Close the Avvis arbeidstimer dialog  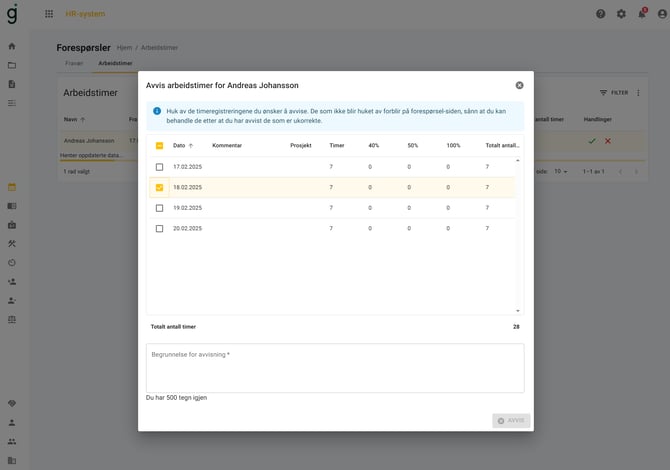click(519, 85)
